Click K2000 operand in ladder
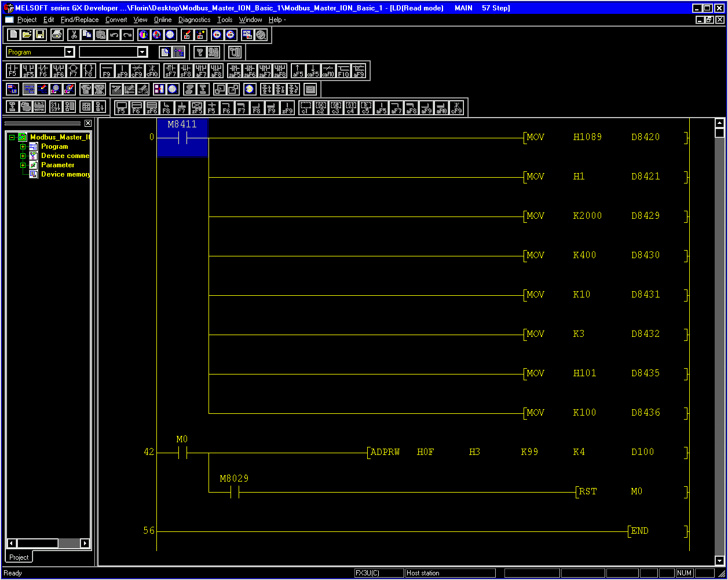The width and height of the screenshot is (728, 580). 587,216
